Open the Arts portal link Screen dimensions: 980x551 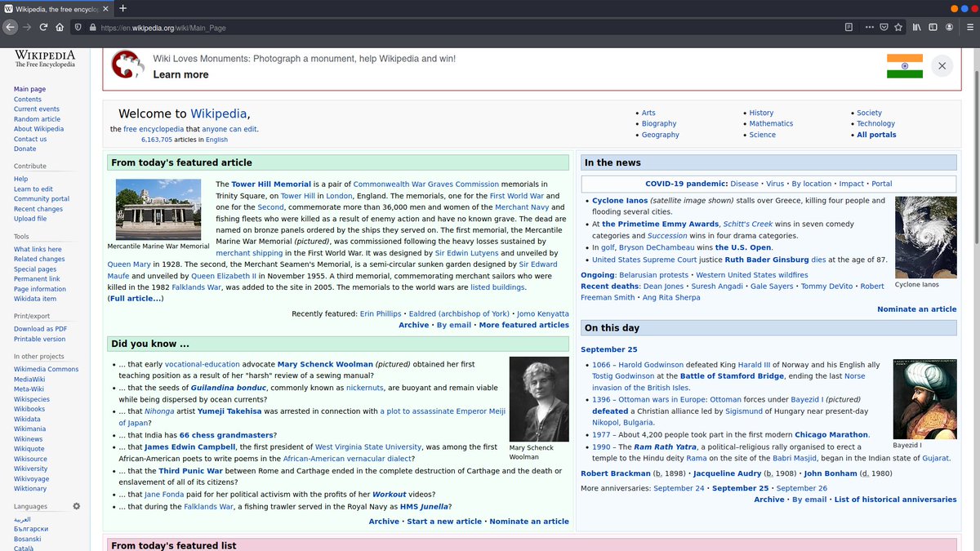pyautogui.click(x=648, y=113)
